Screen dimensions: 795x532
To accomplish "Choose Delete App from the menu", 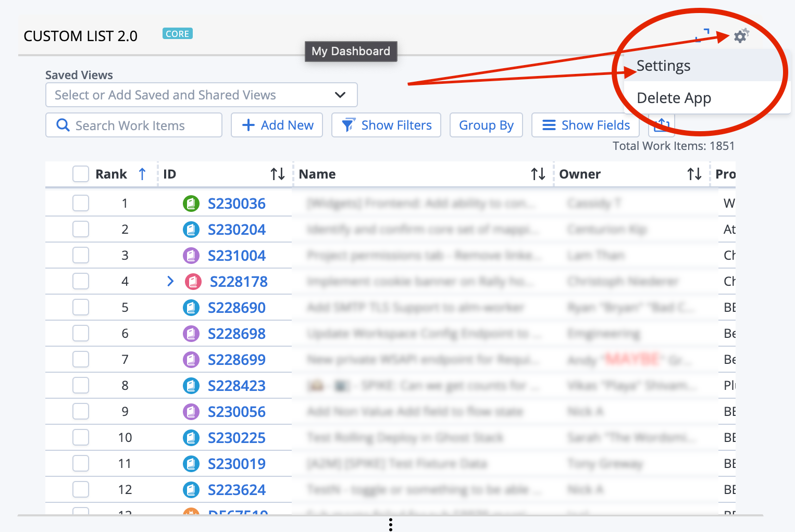I will click(673, 98).
